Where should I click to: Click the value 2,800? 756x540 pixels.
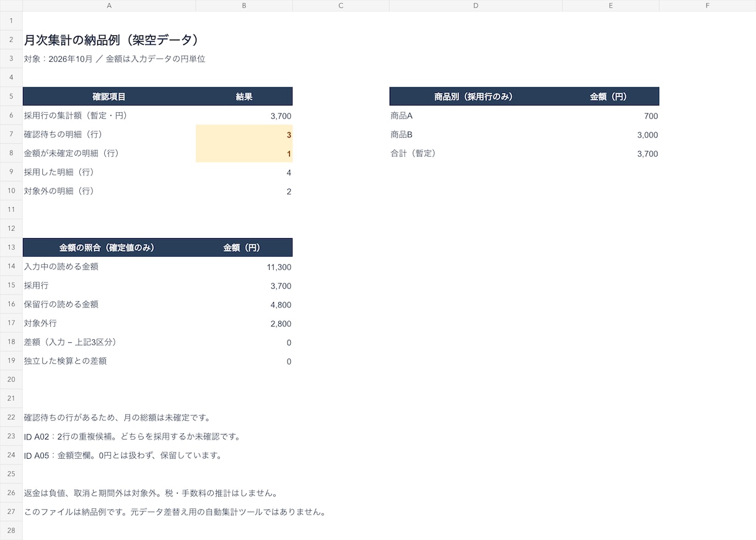point(244,323)
